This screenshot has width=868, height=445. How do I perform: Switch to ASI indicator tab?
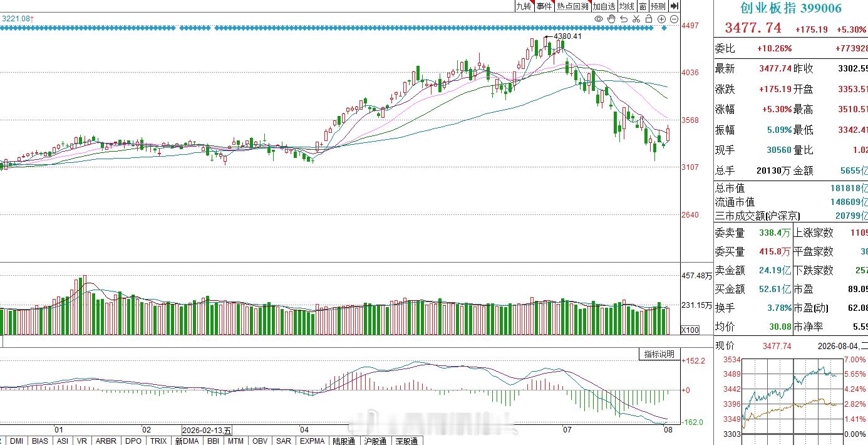tap(62, 441)
